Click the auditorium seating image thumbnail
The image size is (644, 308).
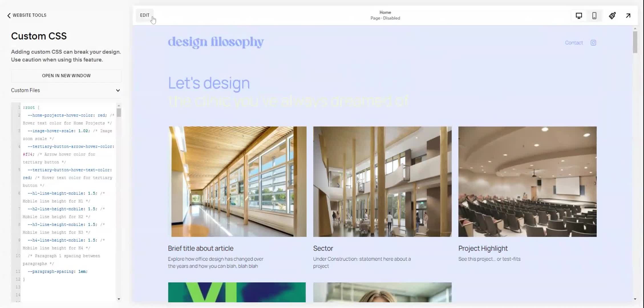point(527,182)
